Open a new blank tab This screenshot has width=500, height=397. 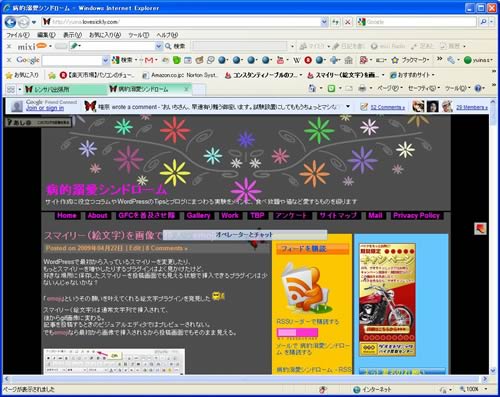tap(199, 89)
